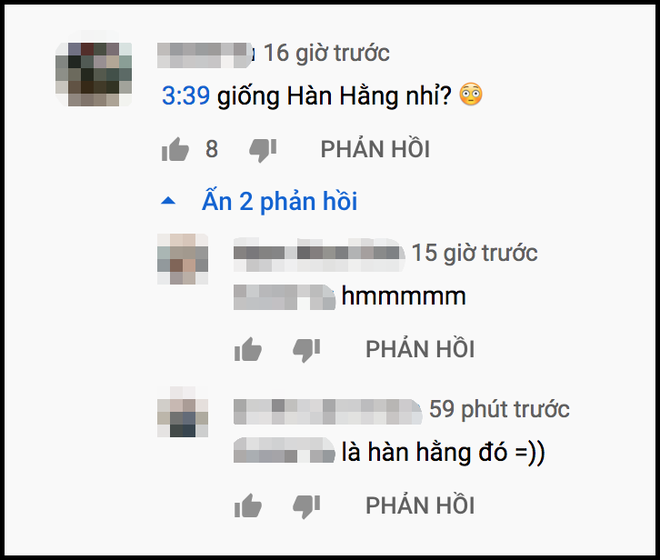Open avatar of the 'hmmmmm' replier
The width and height of the screenshot is (660, 560).
183,259
